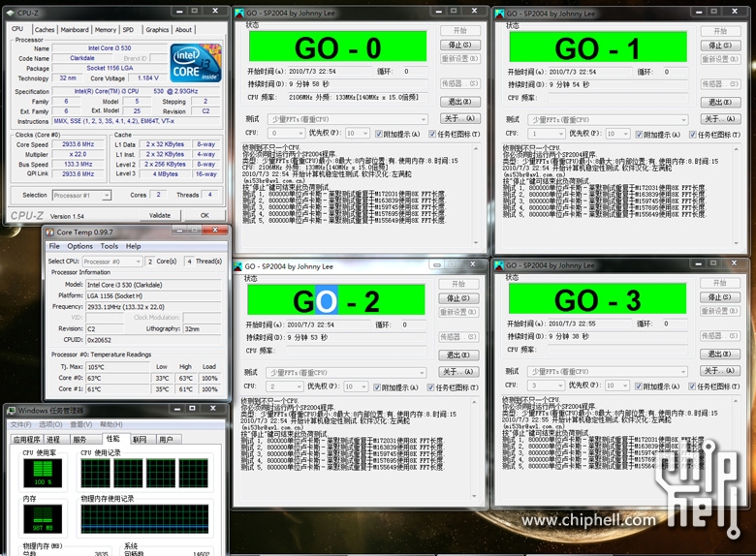Click the CPU-Z title bar icon

point(11,12)
